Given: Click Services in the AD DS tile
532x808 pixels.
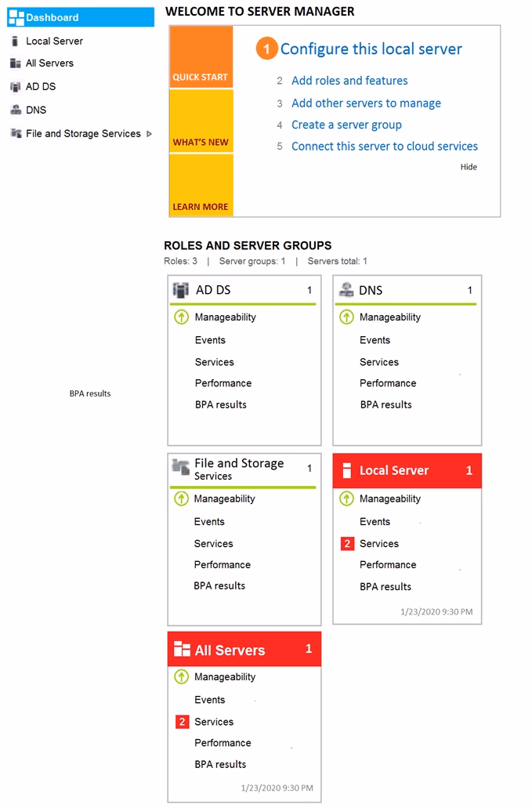Looking at the screenshot, I should point(214,362).
